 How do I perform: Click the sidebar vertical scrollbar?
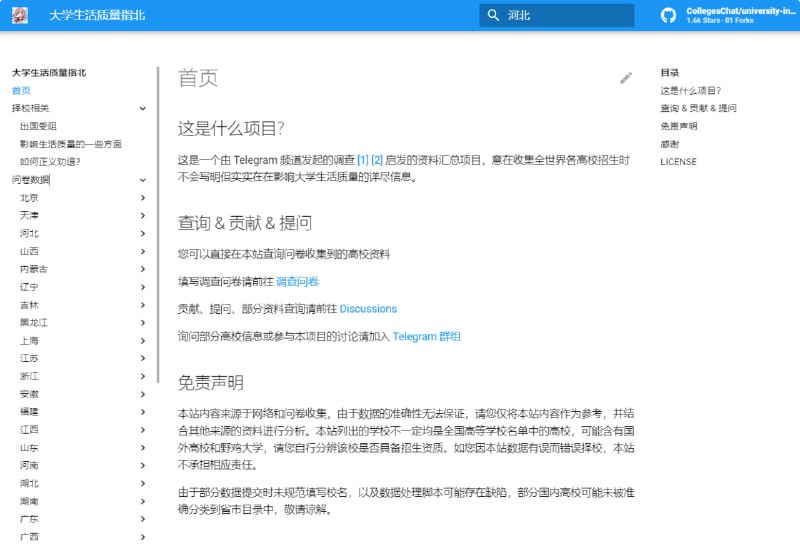158,225
